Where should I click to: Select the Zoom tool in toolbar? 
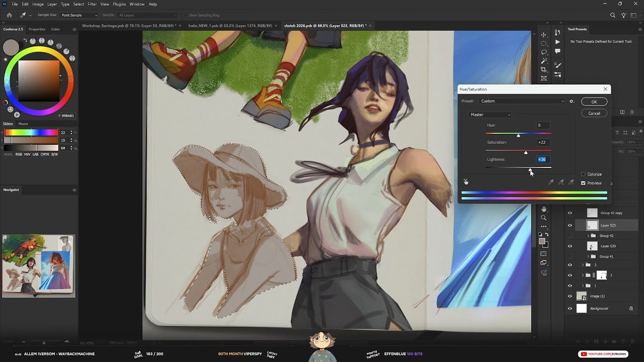click(543, 218)
